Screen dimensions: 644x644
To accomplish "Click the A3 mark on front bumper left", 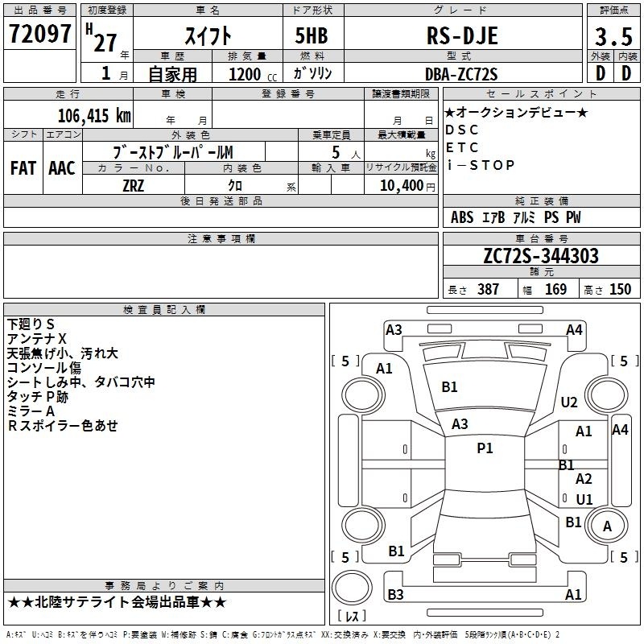I will coord(394,330).
